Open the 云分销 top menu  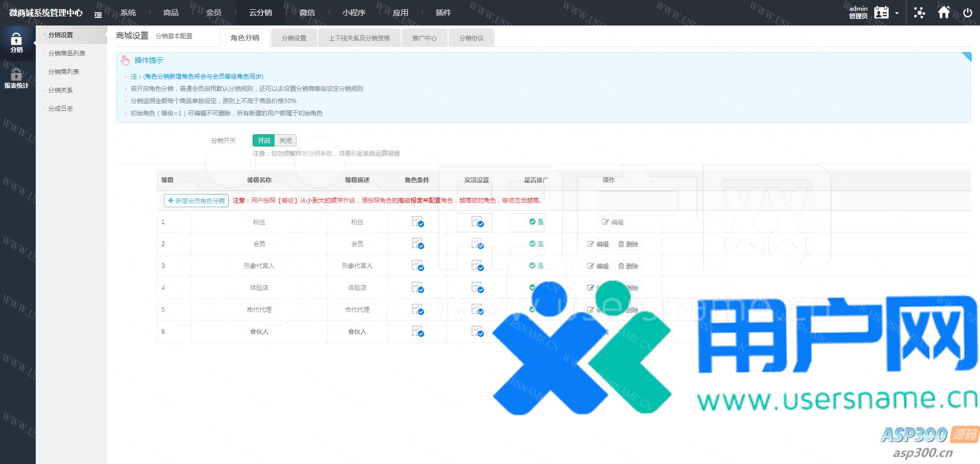(x=260, y=12)
